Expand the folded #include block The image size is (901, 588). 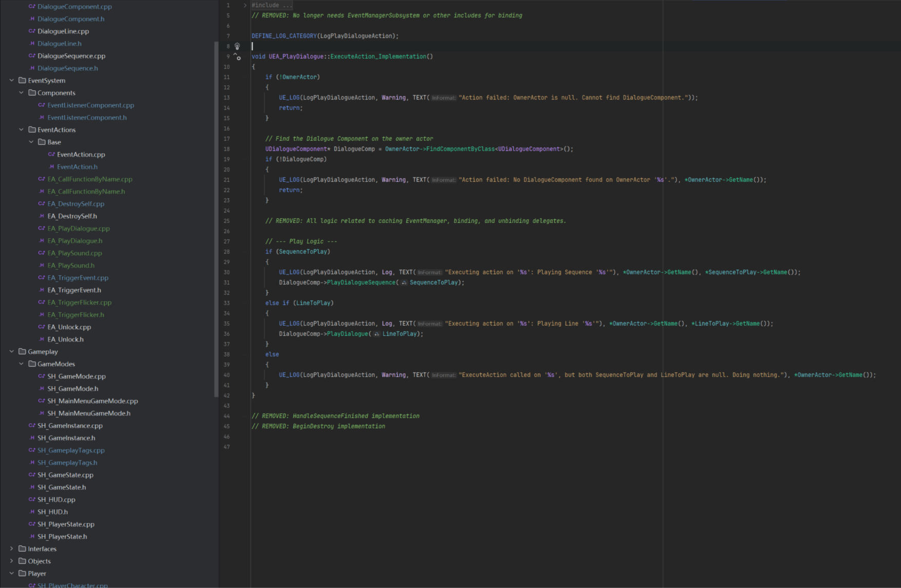tap(245, 5)
